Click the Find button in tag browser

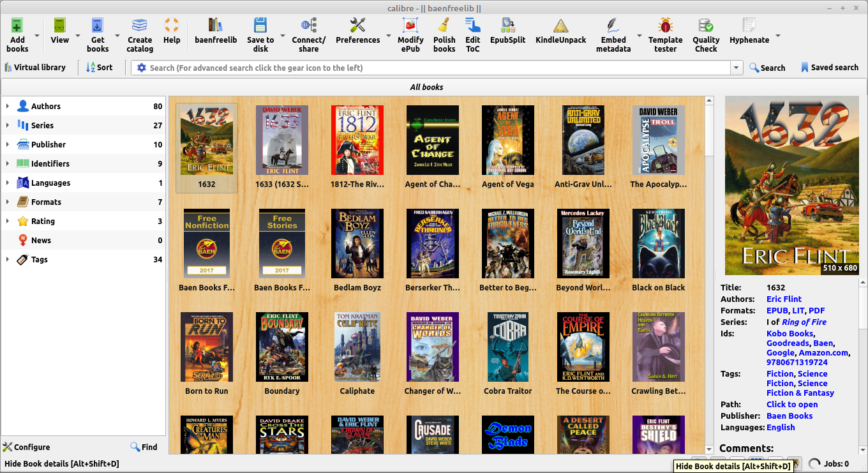[144, 447]
